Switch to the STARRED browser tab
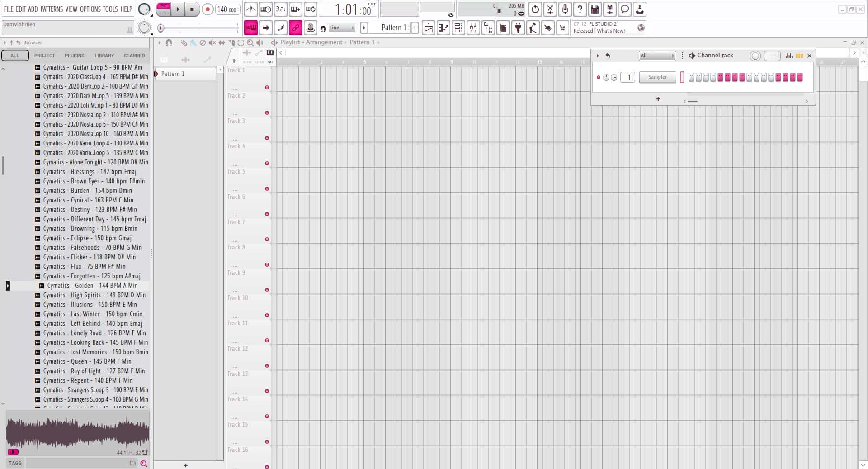Viewport: 868px width, 469px height. [x=134, y=56]
